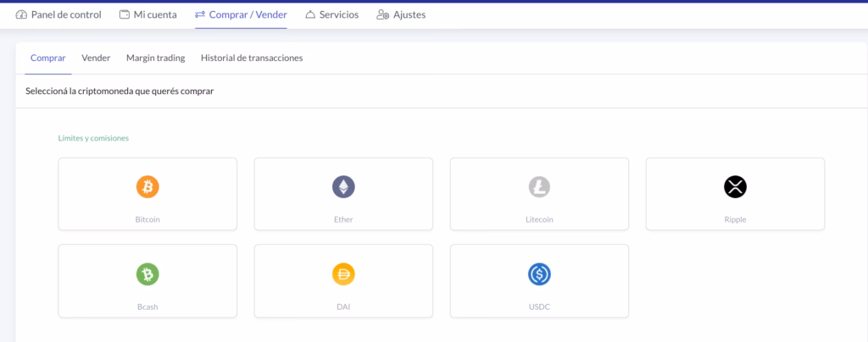
Task: Open Panel de control in the top menu
Action: pos(58,15)
